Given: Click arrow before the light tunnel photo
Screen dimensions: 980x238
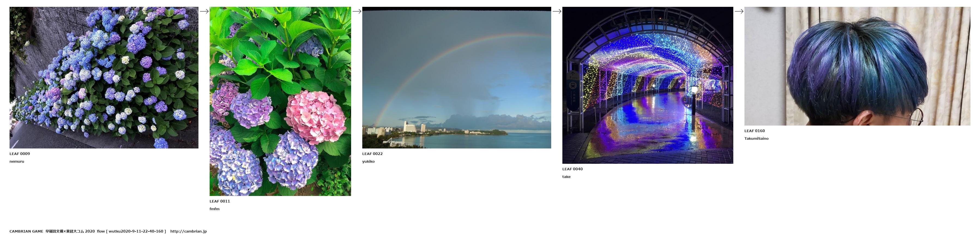Looking at the screenshot, I should coord(557,11).
